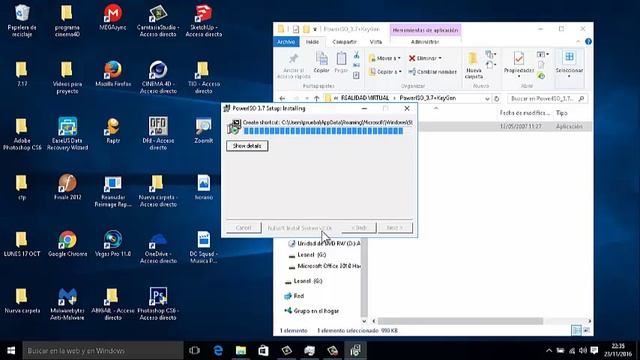The image size is (640, 360).
Task: Open the MEGAsync desktop shortcut
Action: pos(113,18)
